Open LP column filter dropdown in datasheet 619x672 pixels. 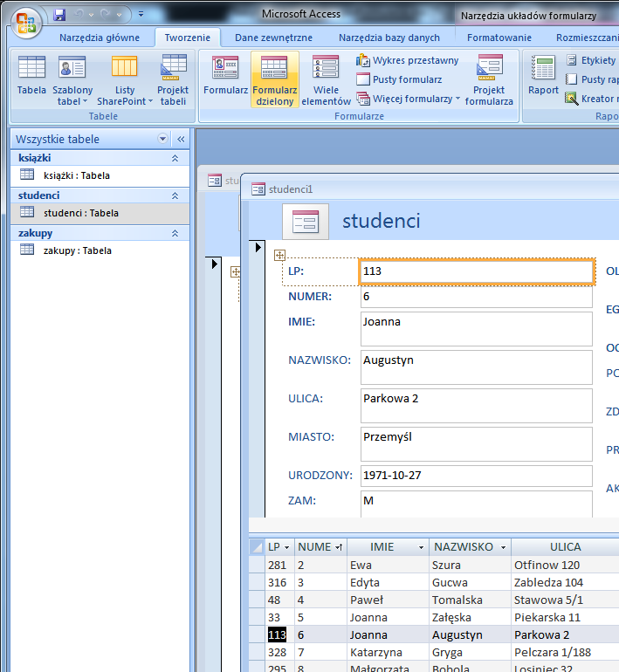point(286,547)
